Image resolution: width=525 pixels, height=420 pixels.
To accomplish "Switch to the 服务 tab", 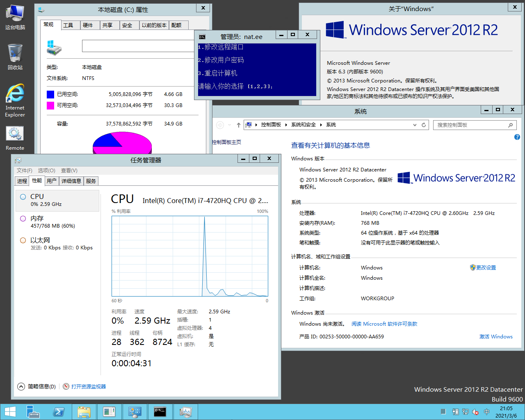I will pos(91,181).
